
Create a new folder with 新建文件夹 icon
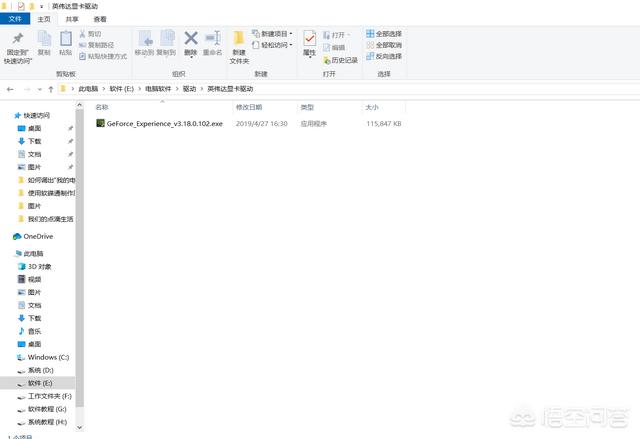point(240,43)
